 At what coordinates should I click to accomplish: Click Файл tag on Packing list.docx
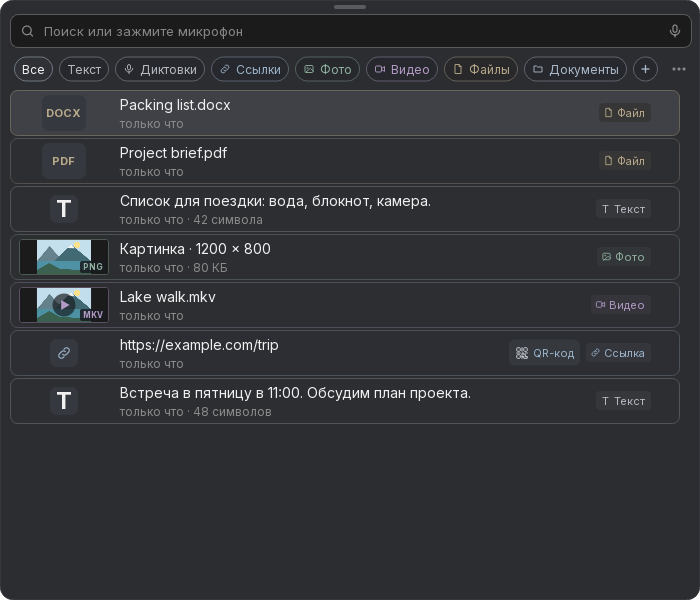click(x=625, y=113)
